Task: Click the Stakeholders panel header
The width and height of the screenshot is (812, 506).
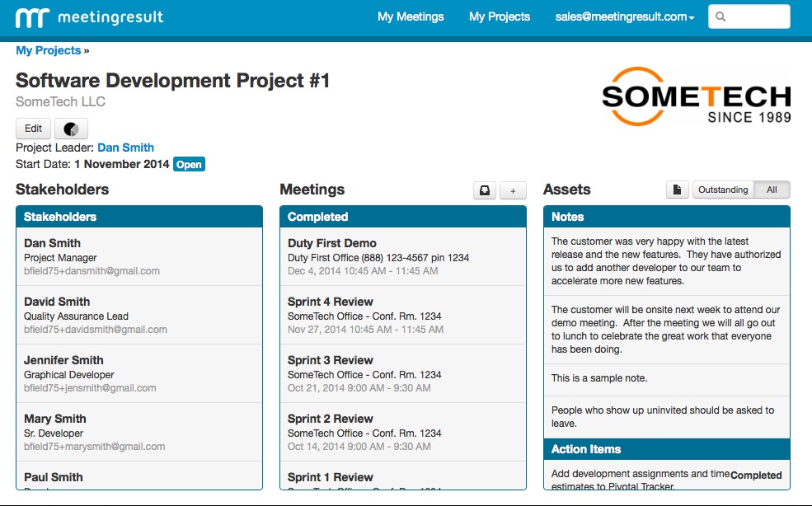Action: [139, 217]
